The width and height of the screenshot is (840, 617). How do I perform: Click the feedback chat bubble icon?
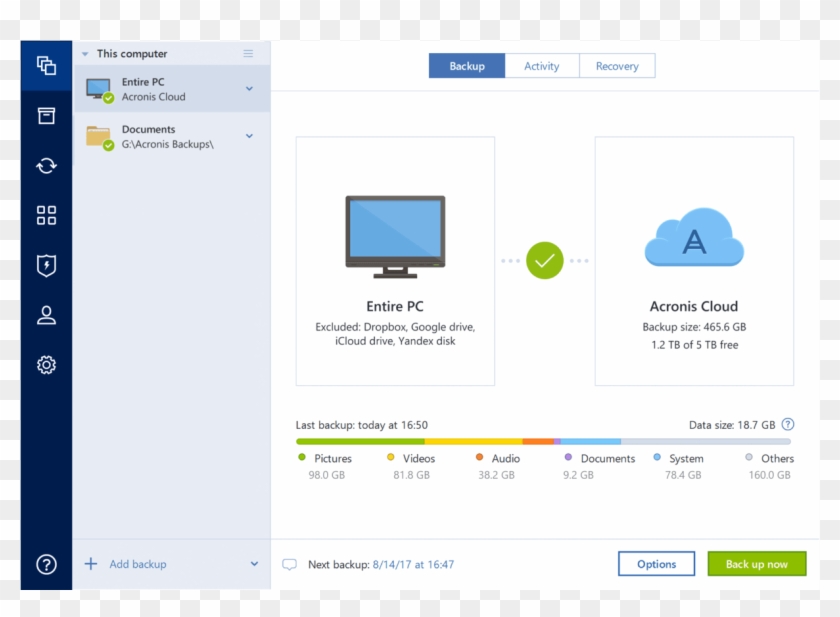[x=290, y=564]
